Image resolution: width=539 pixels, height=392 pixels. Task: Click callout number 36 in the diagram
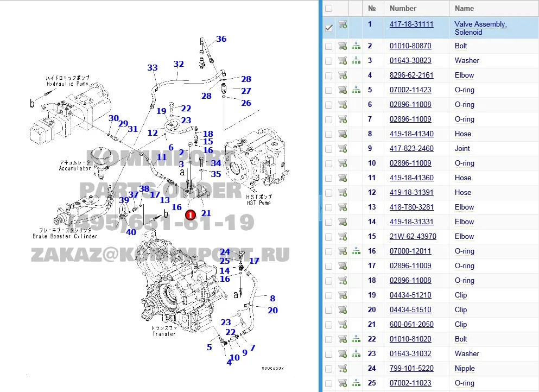(221, 39)
